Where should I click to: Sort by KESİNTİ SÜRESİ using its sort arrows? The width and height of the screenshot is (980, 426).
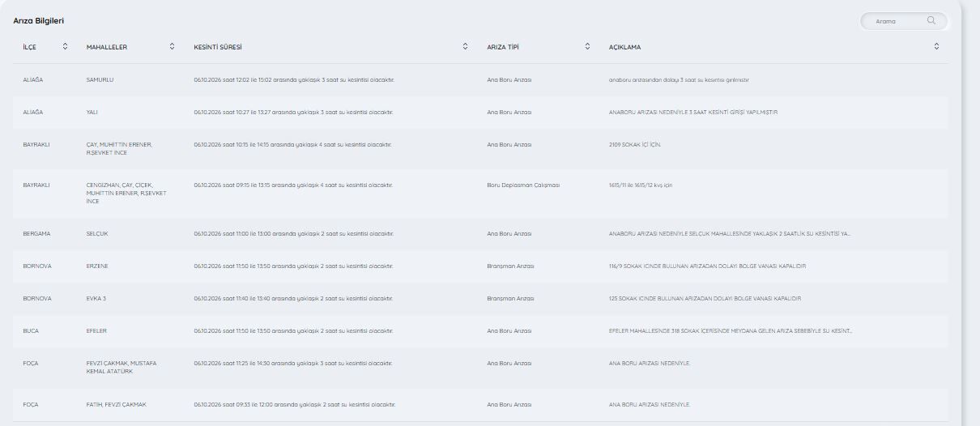click(x=465, y=47)
